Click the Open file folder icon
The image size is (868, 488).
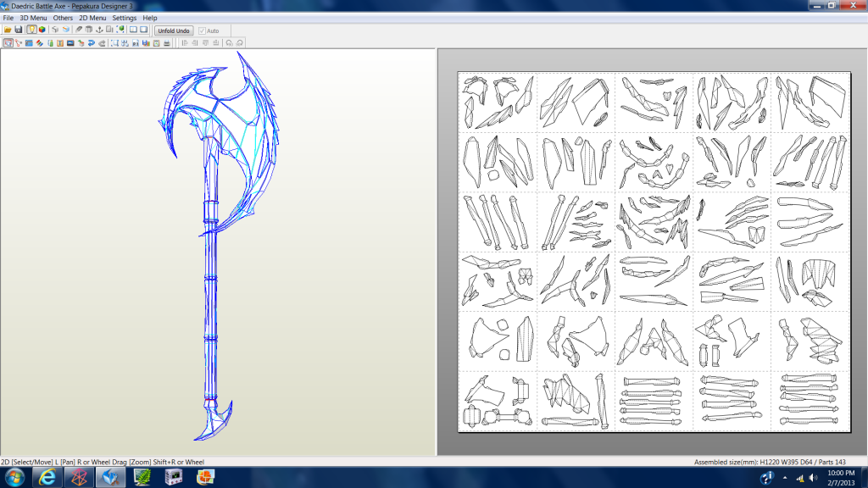click(8, 30)
